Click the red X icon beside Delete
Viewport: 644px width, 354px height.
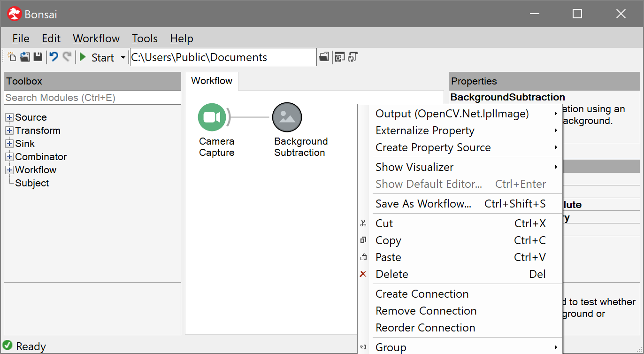[363, 274]
